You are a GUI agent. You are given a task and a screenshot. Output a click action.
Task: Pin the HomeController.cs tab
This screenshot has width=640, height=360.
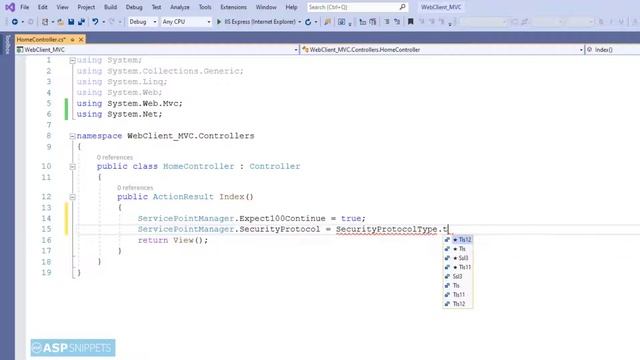72,40
